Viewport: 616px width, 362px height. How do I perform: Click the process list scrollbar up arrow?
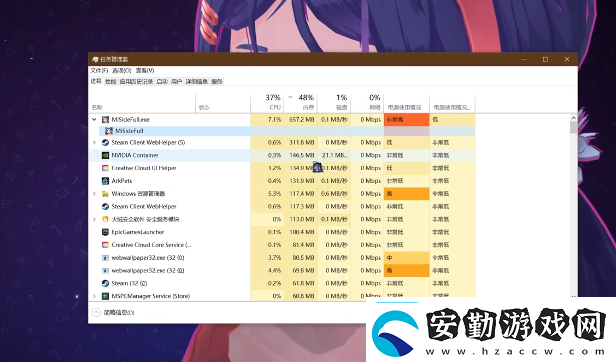click(574, 118)
